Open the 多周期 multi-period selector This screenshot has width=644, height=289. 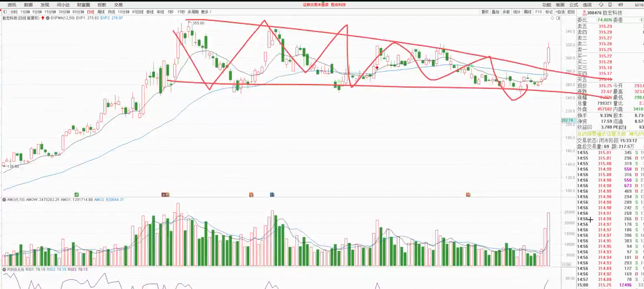click(x=193, y=12)
